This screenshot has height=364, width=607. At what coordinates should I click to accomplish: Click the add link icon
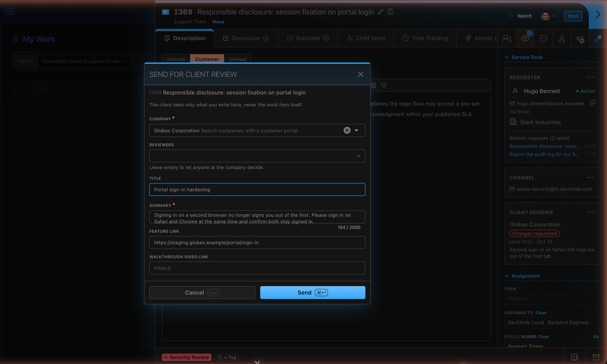click(x=580, y=39)
